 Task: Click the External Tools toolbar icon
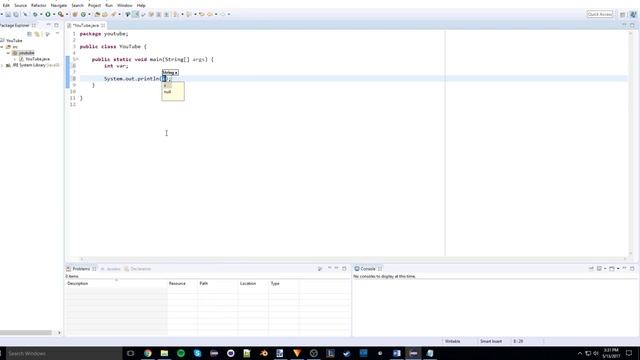coord(61,14)
